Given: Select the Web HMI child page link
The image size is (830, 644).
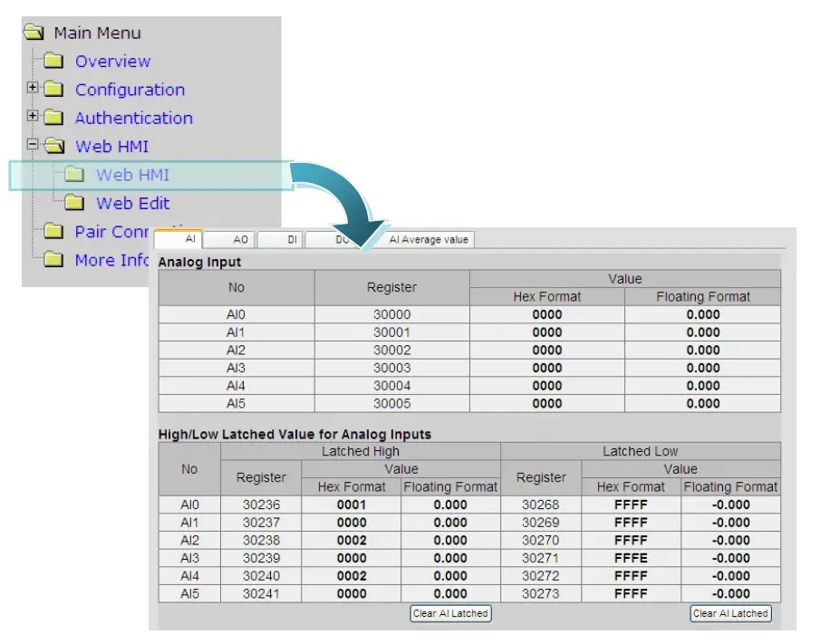Looking at the screenshot, I should [x=132, y=175].
